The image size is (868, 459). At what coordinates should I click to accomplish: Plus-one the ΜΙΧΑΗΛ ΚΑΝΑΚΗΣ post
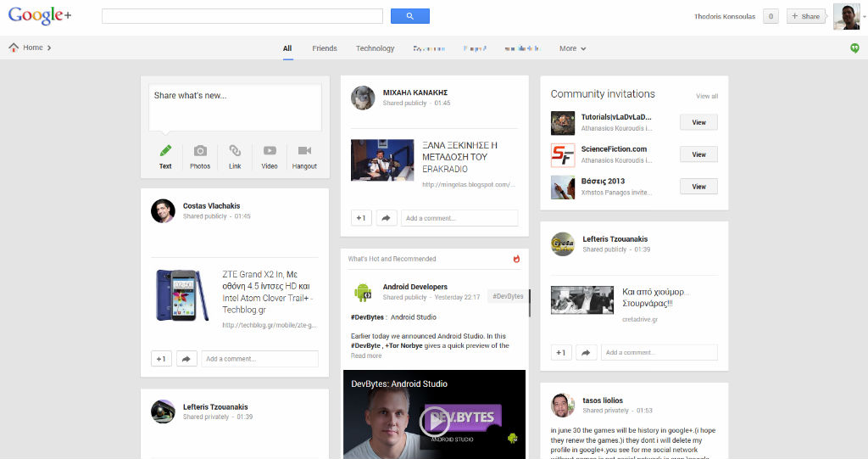(361, 218)
